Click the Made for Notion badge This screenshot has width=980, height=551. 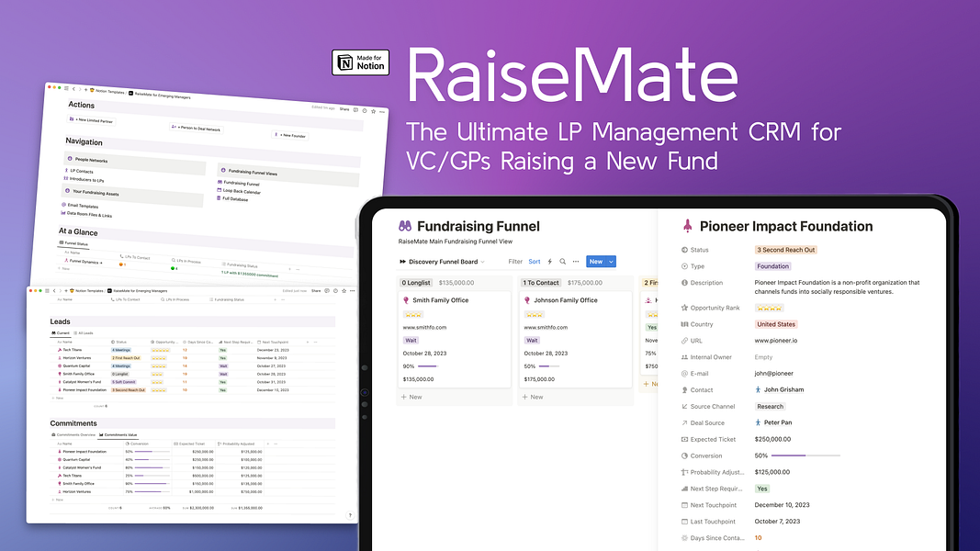click(361, 62)
